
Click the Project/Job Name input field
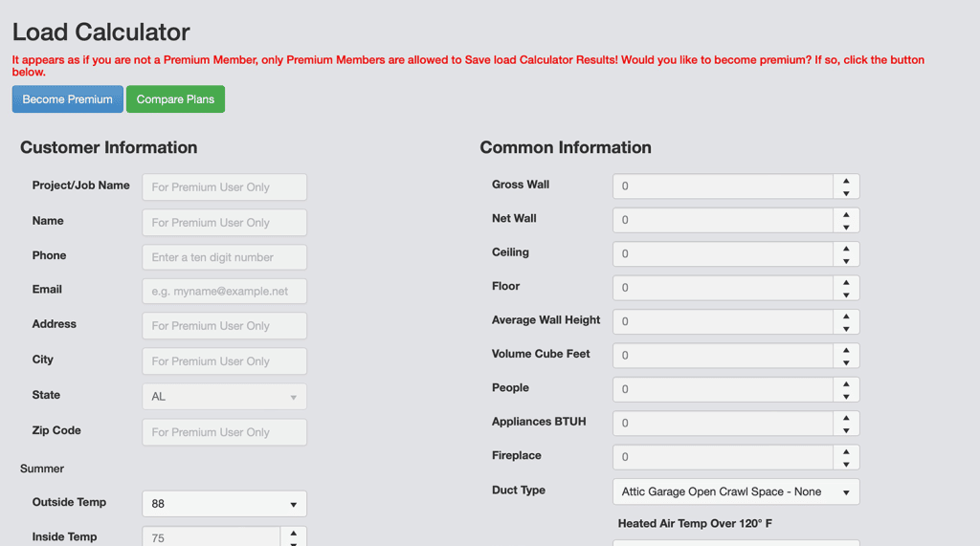click(x=224, y=187)
